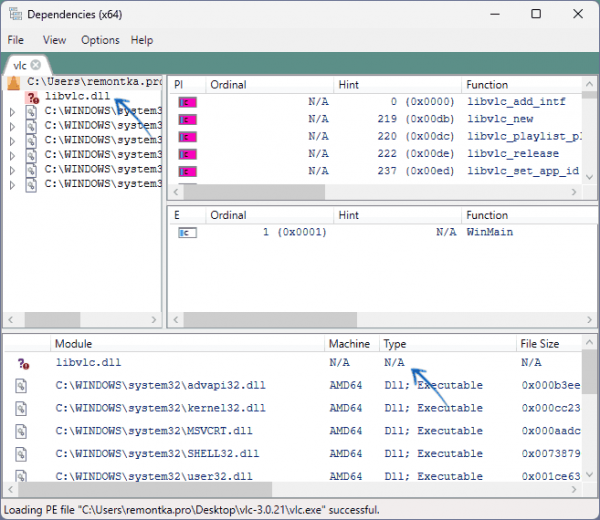Click the VLC cone icon at tree root
The width and height of the screenshot is (600, 520).
[x=14, y=83]
